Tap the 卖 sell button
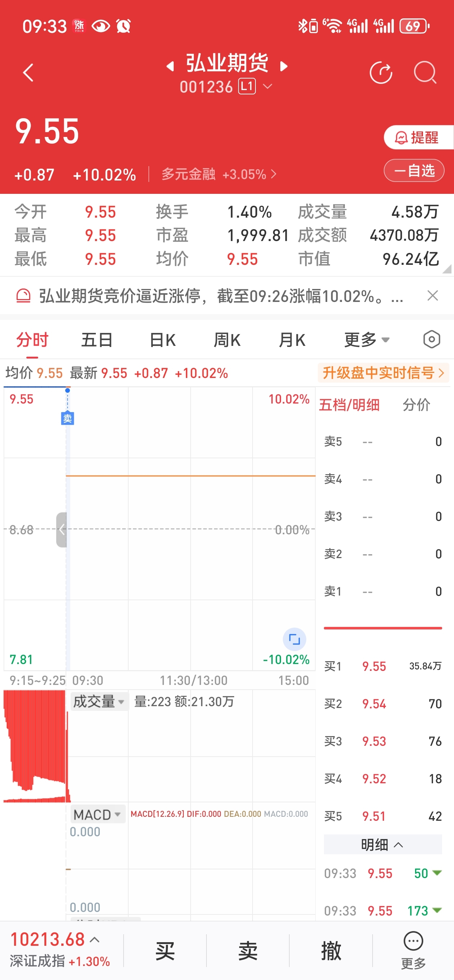The image size is (454, 980). 248,951
